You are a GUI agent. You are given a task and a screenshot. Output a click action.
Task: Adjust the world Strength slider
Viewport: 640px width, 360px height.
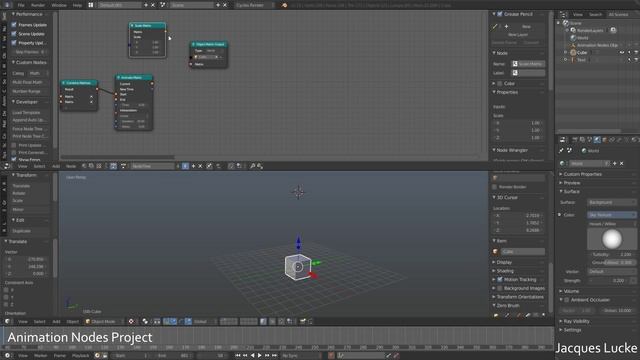click(x=608, y=280)
